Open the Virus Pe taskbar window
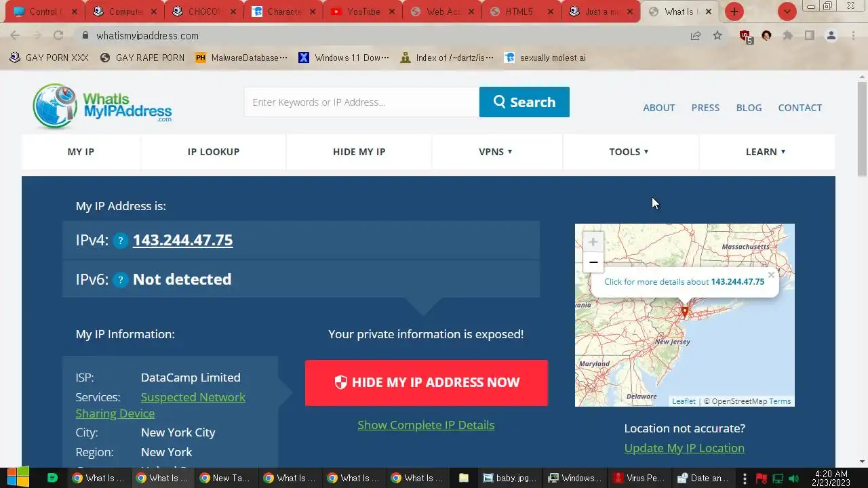 (640, 478)
